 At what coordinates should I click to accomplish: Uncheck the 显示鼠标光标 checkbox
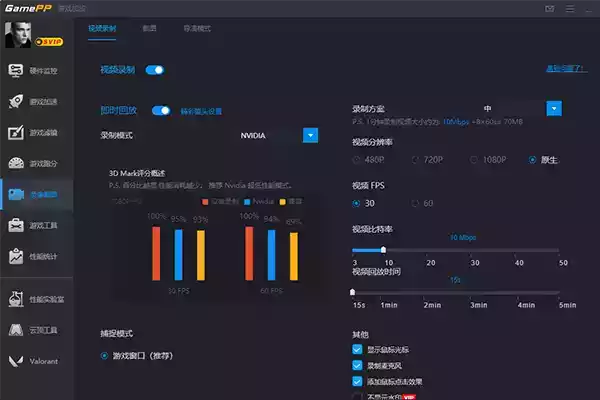[357, 349]
